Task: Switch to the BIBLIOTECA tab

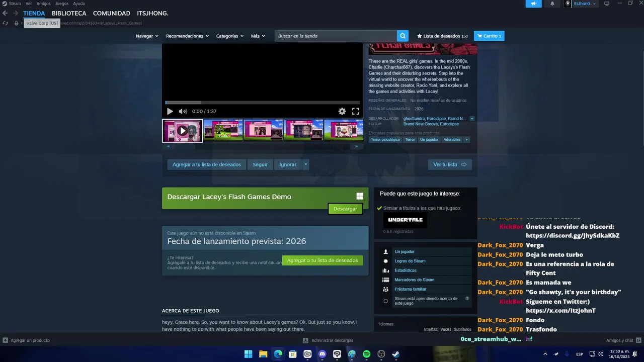Action: point(69,13)
